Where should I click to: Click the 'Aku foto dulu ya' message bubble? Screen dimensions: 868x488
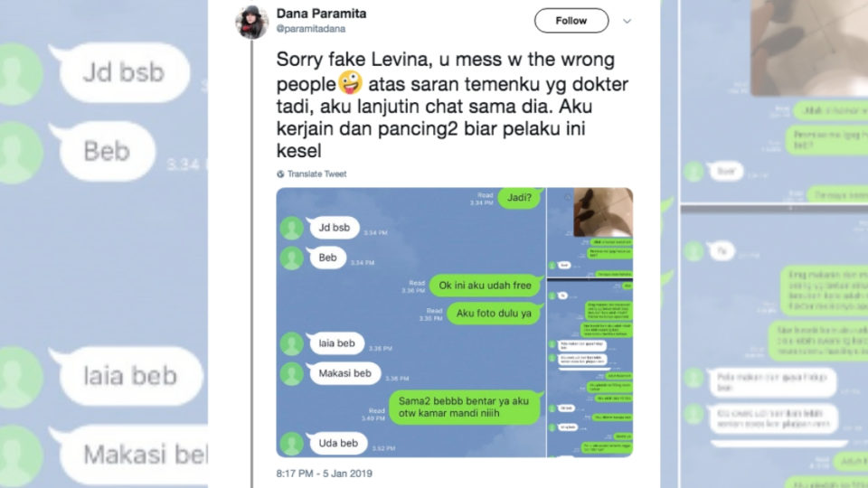point(494,314)
